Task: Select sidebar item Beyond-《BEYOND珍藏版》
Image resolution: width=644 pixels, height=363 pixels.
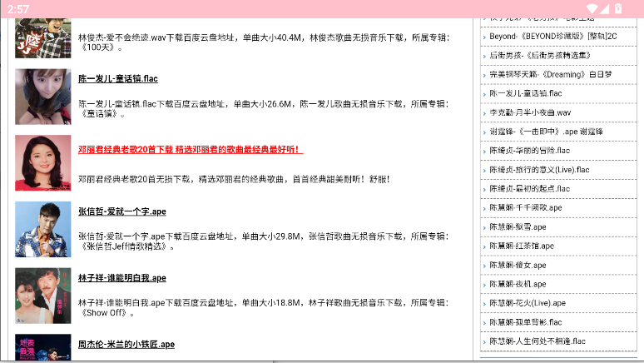Action: coord(553,37)
